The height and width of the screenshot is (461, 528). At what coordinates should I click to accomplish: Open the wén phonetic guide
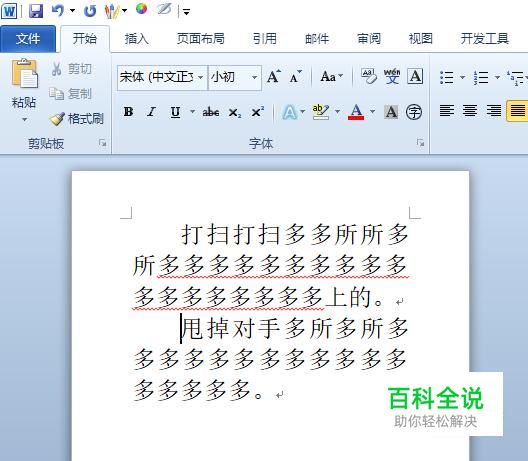(392, 76)
